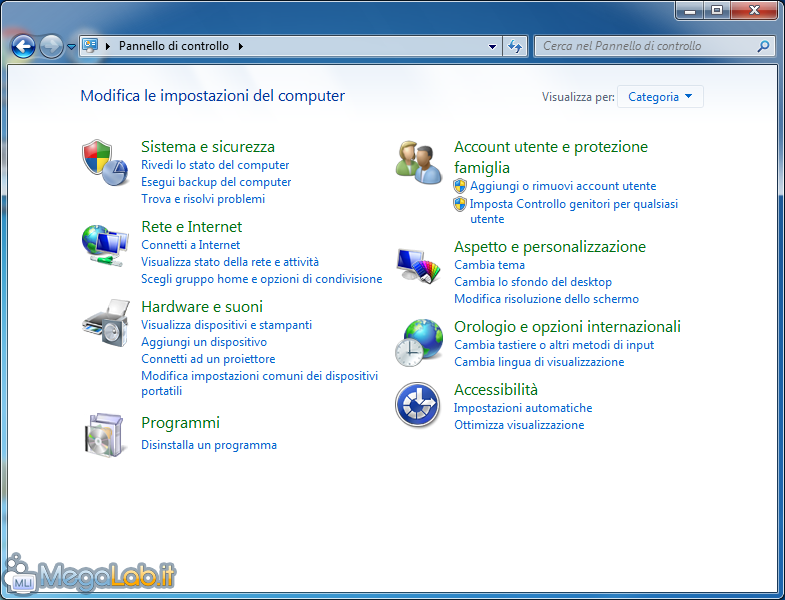Screen dimensions: 785x600
Task: Open the Hardware e suoni heading
Action: click(202, 307)
